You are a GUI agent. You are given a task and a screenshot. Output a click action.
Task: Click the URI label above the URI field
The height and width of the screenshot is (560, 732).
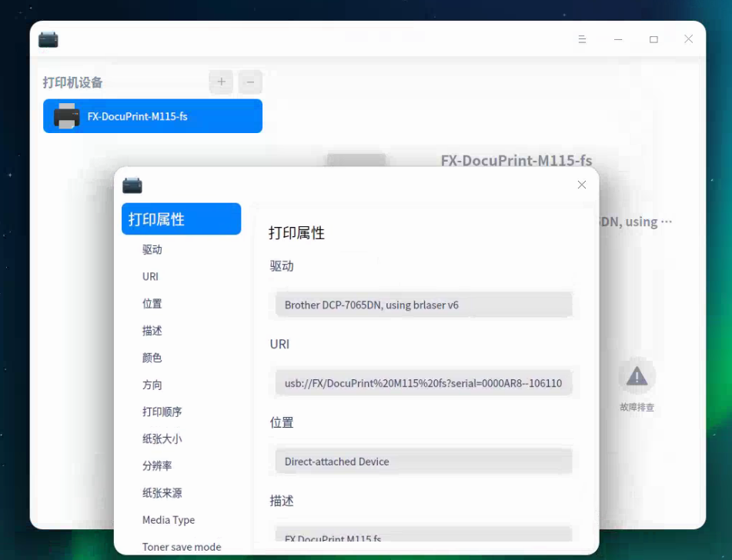coord(279,345)
